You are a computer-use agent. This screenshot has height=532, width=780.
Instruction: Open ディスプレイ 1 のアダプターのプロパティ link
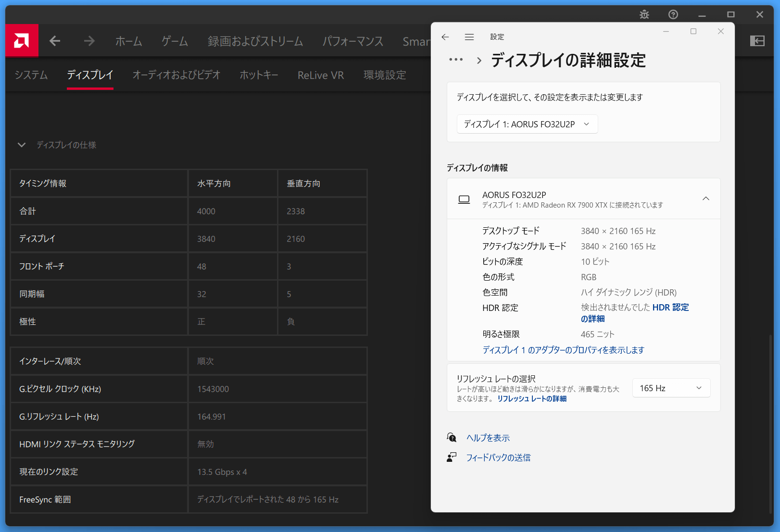pyautogui.click(x=563, y=350)
